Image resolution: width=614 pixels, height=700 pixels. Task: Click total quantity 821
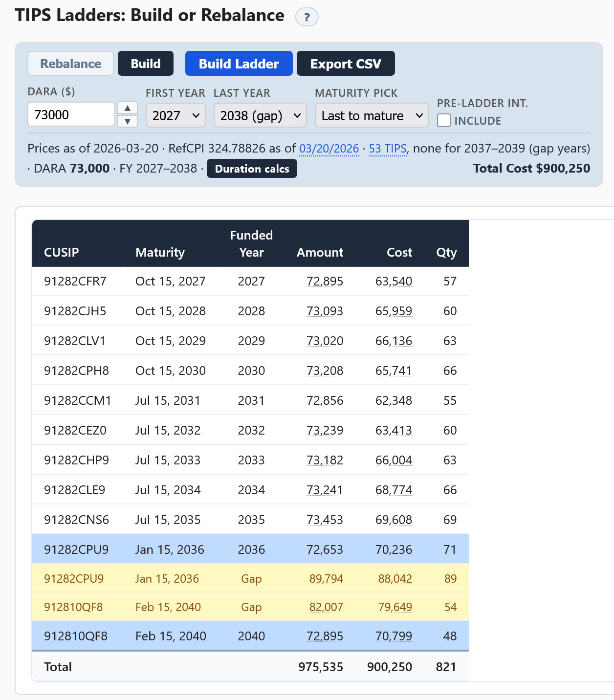[446, 667]
